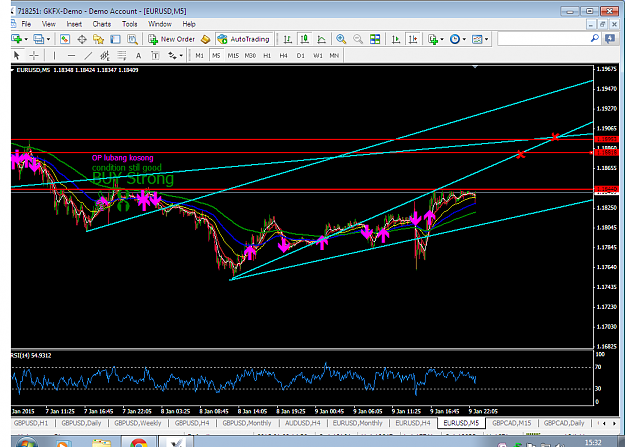The height and width of the screenshot is (447, 625).
Task: Click the RSI(14) indicator label
Action: click(x=31, y=355)
